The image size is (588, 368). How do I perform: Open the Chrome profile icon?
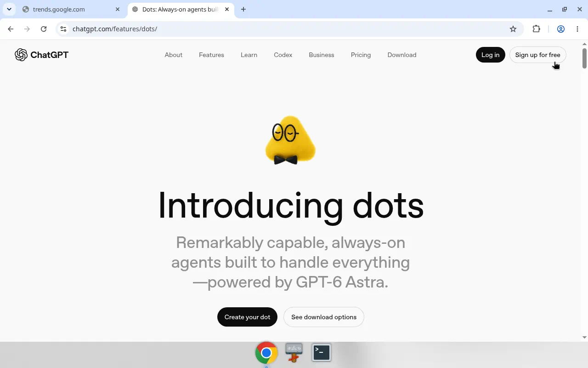(561, 29)
